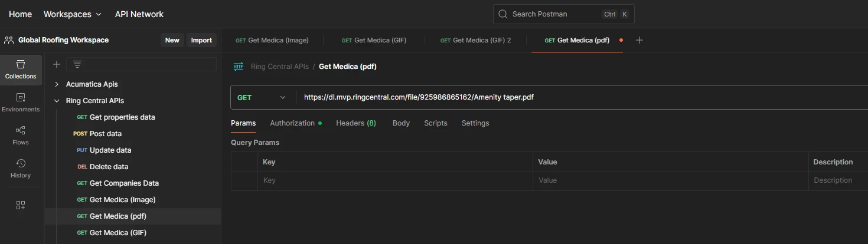Open the Params request tab

click(x=243, y=123)
